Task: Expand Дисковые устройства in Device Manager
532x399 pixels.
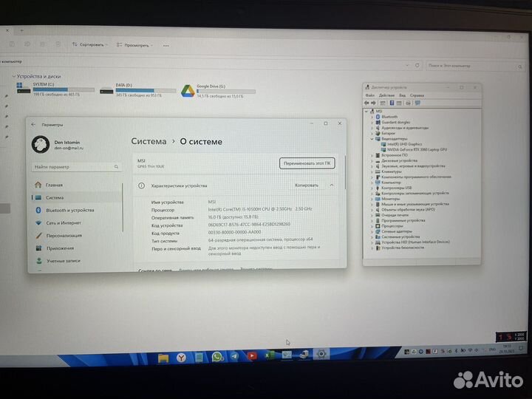Action: pyautogui.click(x=372, y=161)
